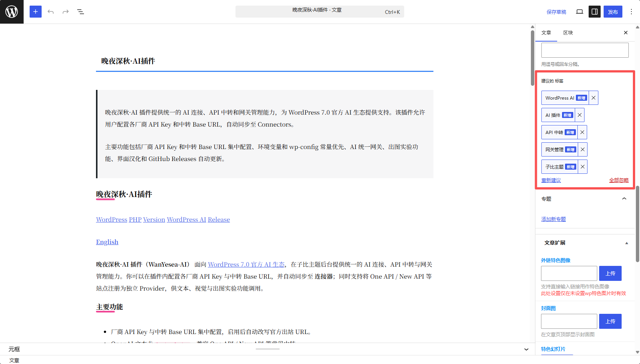Click the WordPress logo to view posts

pyautogui.click(x=12, y=12)
